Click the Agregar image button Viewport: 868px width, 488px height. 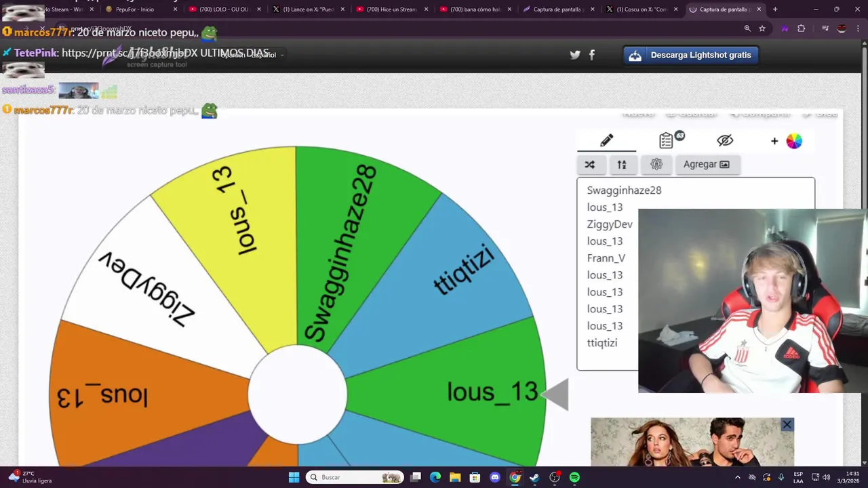click(x=707, y=164)
